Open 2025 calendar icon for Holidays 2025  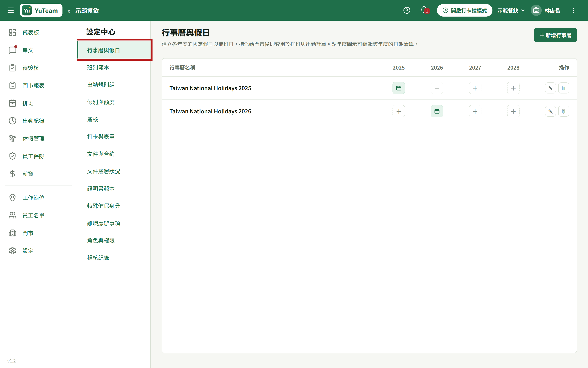point(399,88)
